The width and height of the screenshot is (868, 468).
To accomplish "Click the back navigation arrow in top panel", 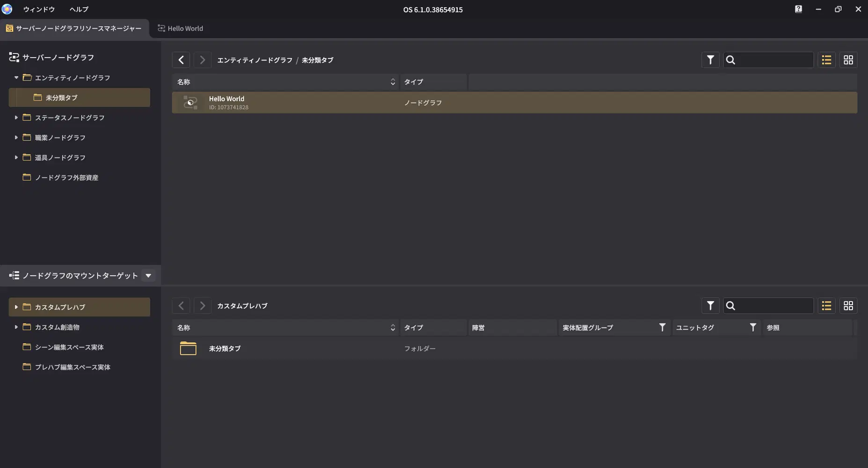I will (181, 59).
